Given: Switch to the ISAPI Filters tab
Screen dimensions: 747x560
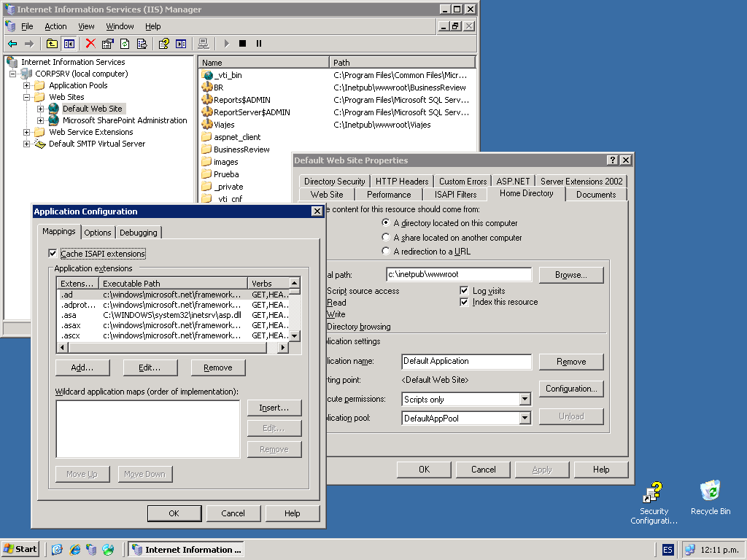Looking at the screenshot, I should (x=455, y=194).
